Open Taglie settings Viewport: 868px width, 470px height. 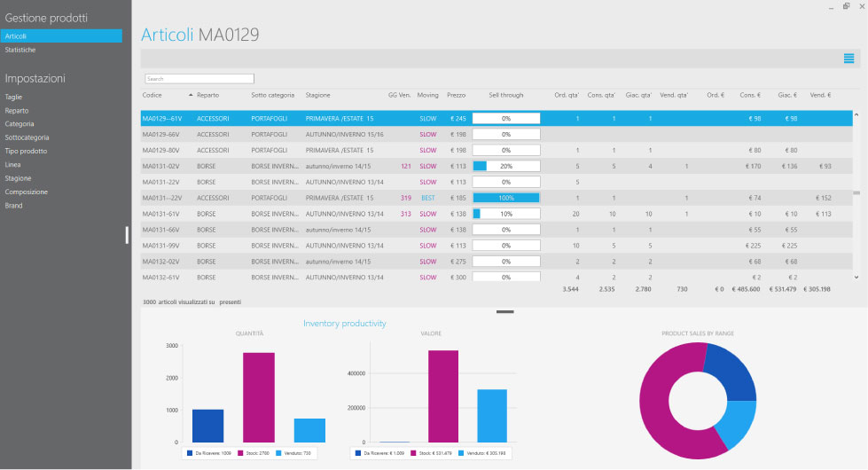coord(13,97)
